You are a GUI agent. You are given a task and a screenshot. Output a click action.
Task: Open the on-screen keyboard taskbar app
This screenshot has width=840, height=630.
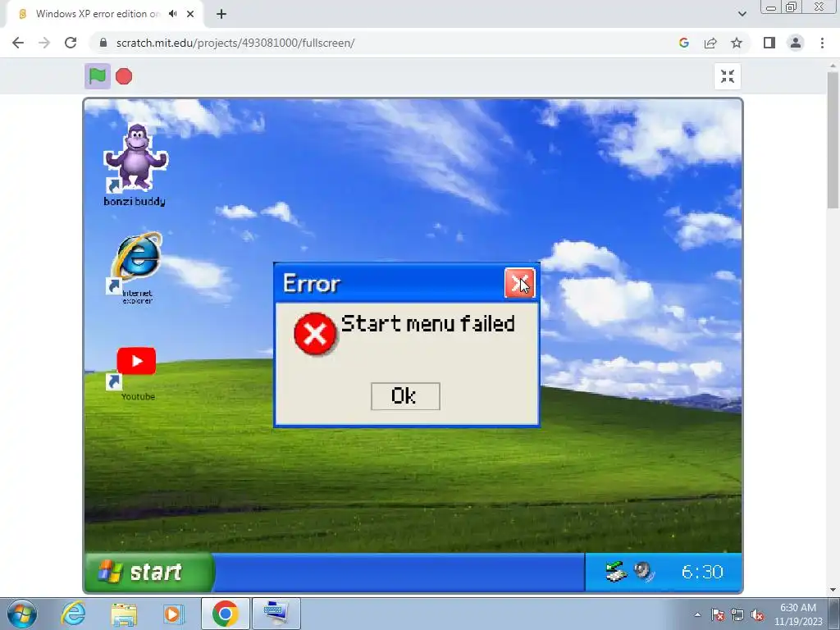(x=276, y=614)
